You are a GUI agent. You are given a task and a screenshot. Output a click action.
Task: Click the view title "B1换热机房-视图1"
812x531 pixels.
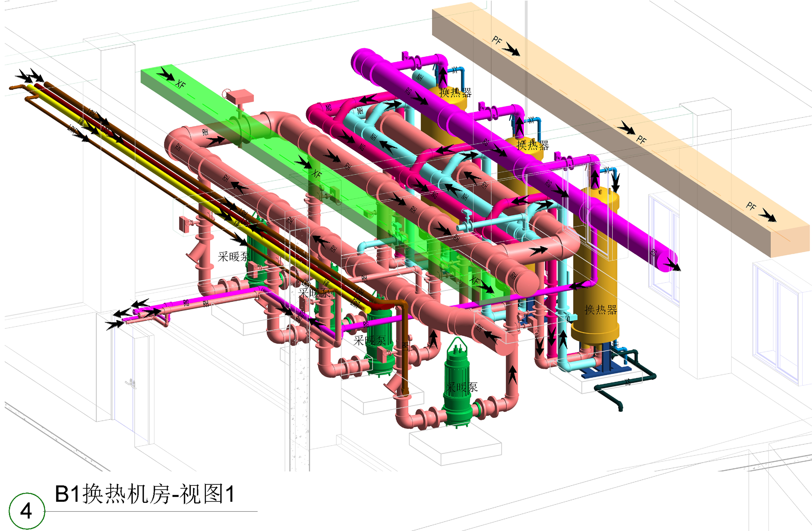click(x=145, y=494)
